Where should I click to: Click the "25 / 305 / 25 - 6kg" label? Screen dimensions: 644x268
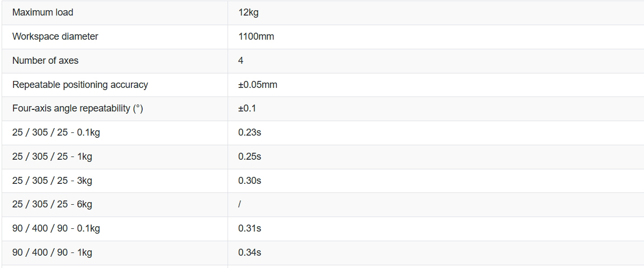tap(53, 204)
